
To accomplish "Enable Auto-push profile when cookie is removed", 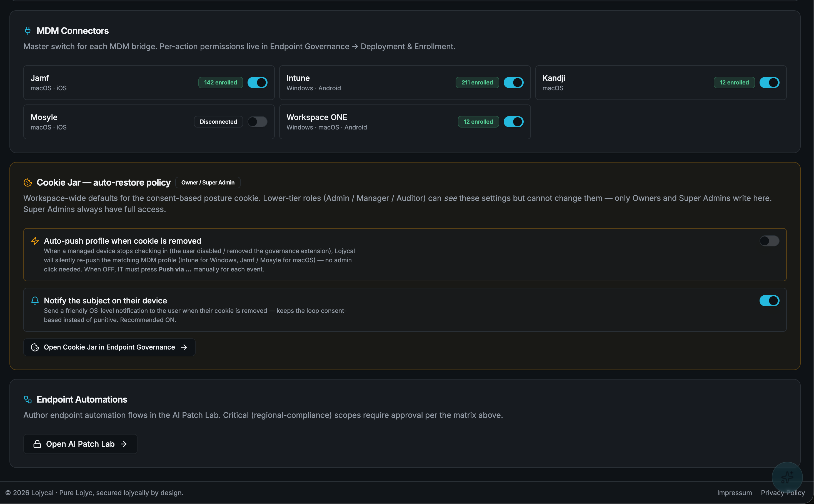I will pyautogui.click(x=769, y=241).
